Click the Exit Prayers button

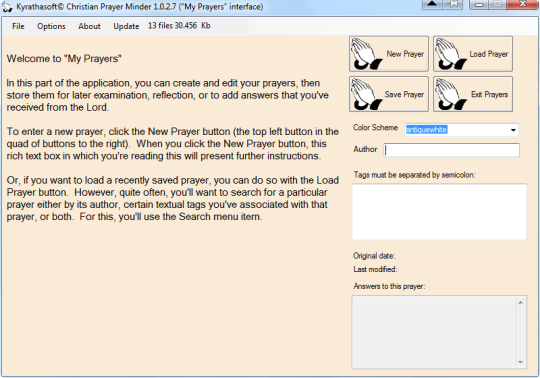(x=473, y=94)
